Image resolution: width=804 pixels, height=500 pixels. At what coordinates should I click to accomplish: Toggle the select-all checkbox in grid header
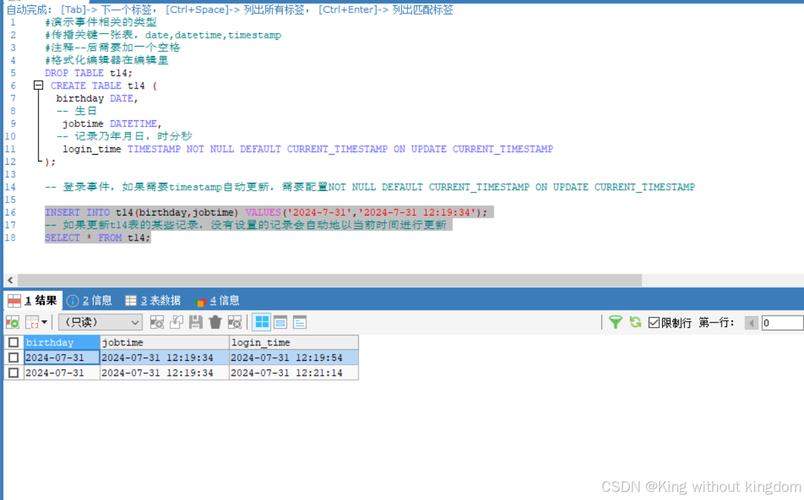(x=14, y=343)
